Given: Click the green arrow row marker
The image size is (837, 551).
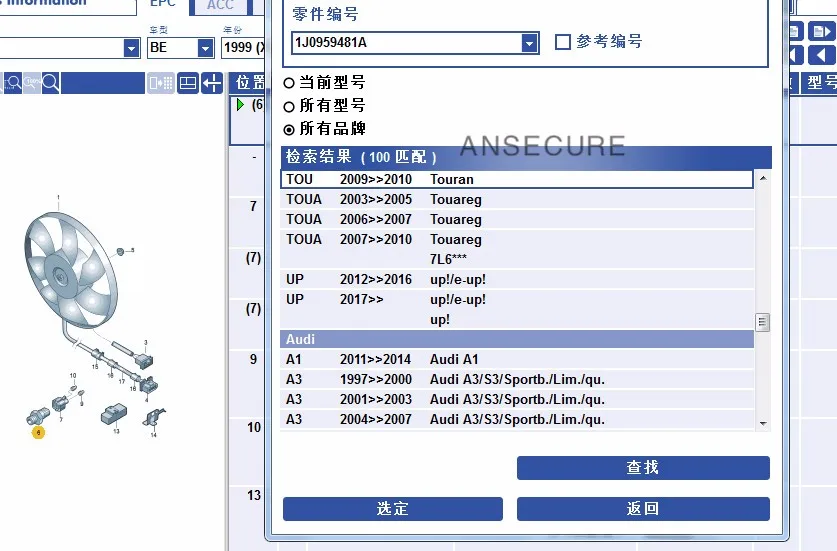Looking at the screenshot, I should (240, 105).
